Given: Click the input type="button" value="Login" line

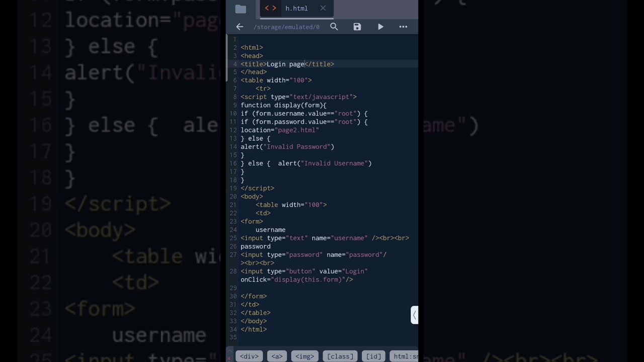Looking at the screenshot, I should click(304, 271).
